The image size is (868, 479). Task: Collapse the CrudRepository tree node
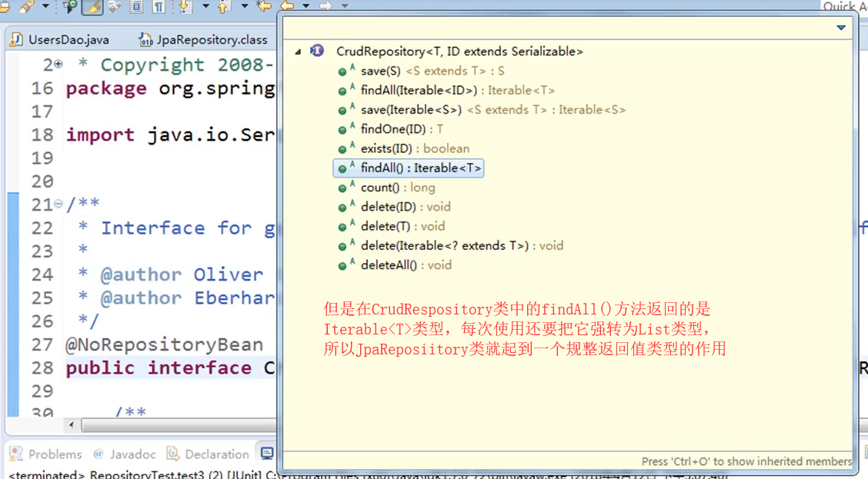pyautogui.click(x=299, y=51)
